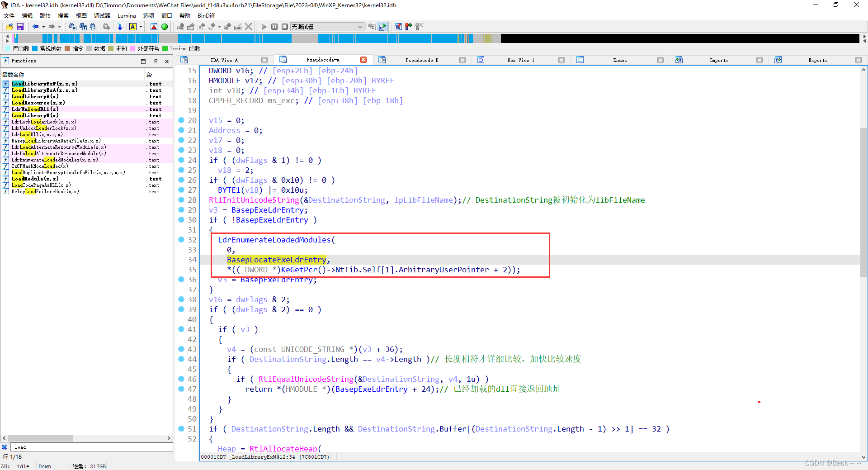Click the navigation band overview bar

tap(436, 38)
